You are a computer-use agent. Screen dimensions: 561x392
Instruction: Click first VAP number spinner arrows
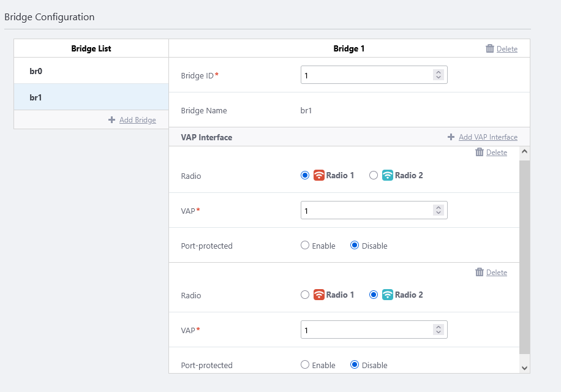(x=438, y=210)
